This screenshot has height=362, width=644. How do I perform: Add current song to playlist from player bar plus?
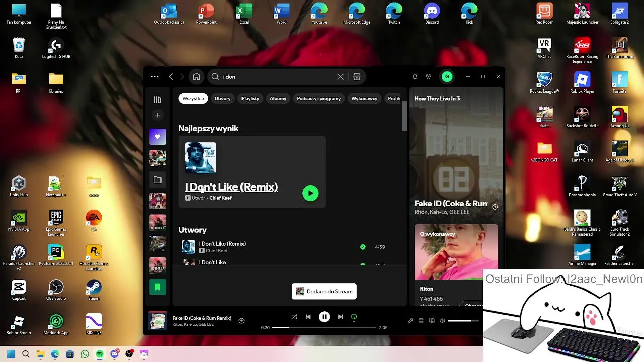pos(242,321)
